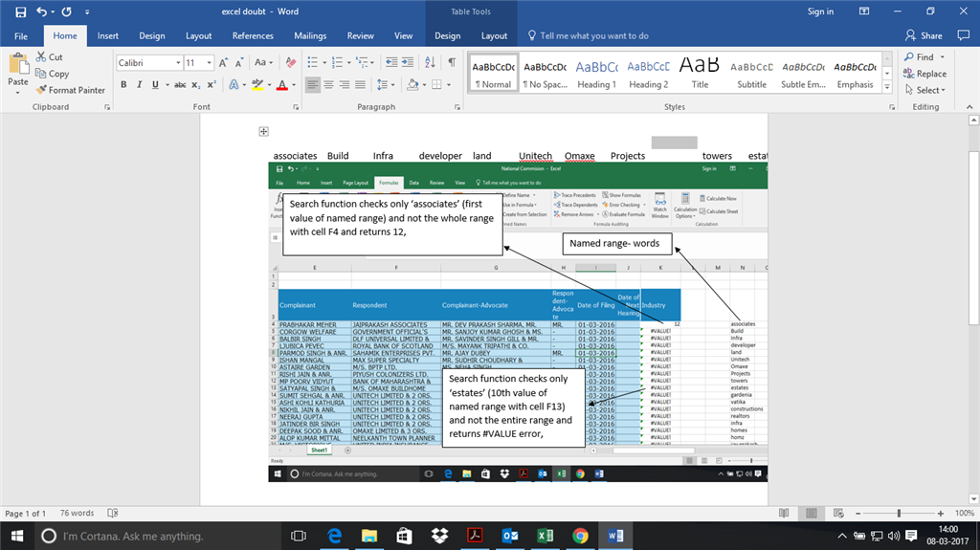Toggle bold formatting
980x550 pixels.
(x=123, y=84)
